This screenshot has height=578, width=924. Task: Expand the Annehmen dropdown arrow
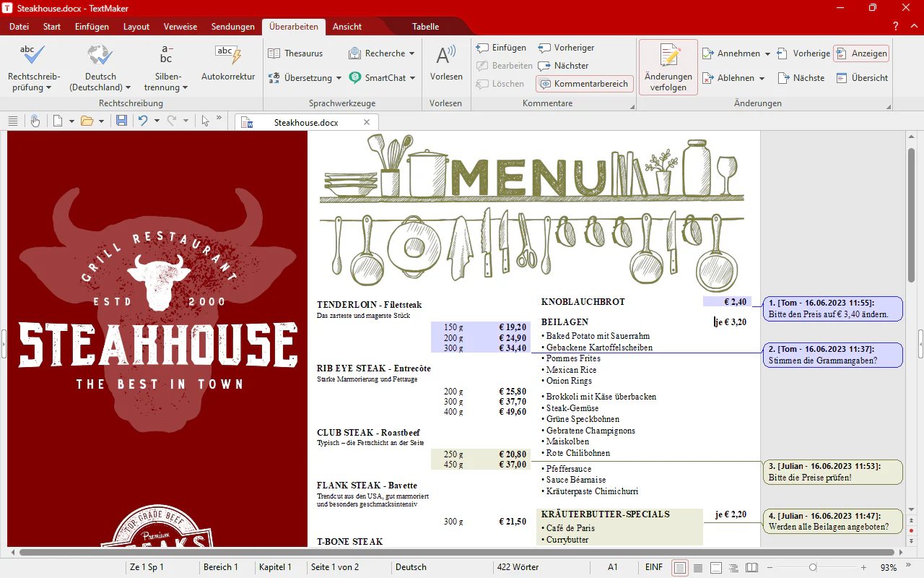[x=767, y=53]
